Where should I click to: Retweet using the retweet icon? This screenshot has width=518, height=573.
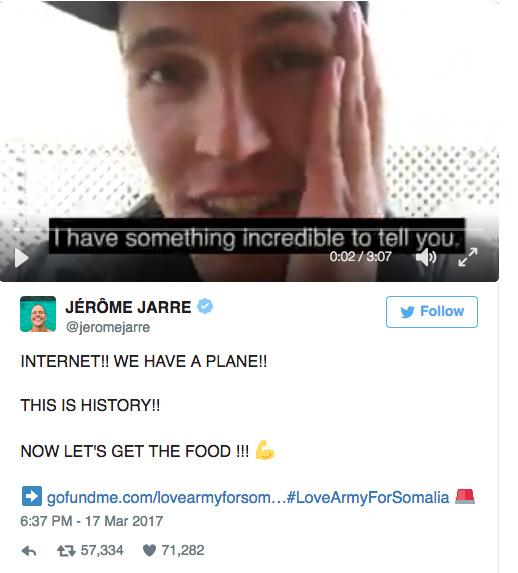(66, 551)
